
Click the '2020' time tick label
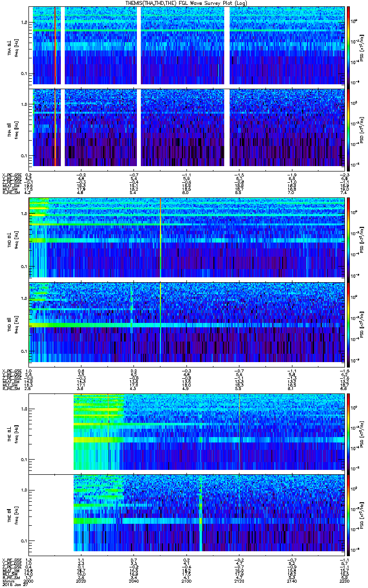82,581
